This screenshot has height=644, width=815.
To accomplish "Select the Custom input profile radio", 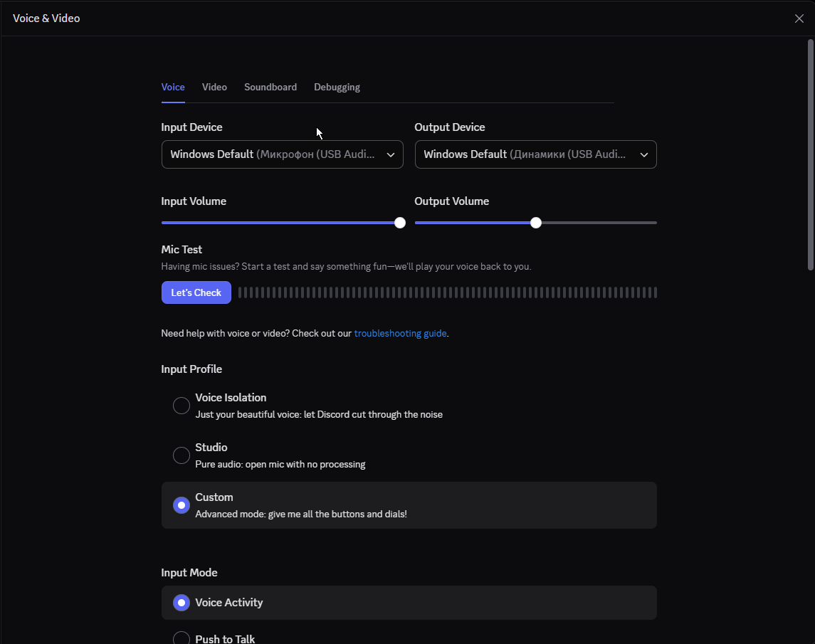I will coord(182,505).
